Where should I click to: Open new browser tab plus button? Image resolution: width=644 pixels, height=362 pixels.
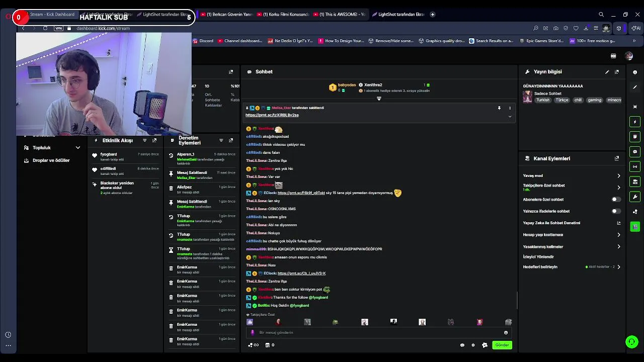[x=433, y=15]
